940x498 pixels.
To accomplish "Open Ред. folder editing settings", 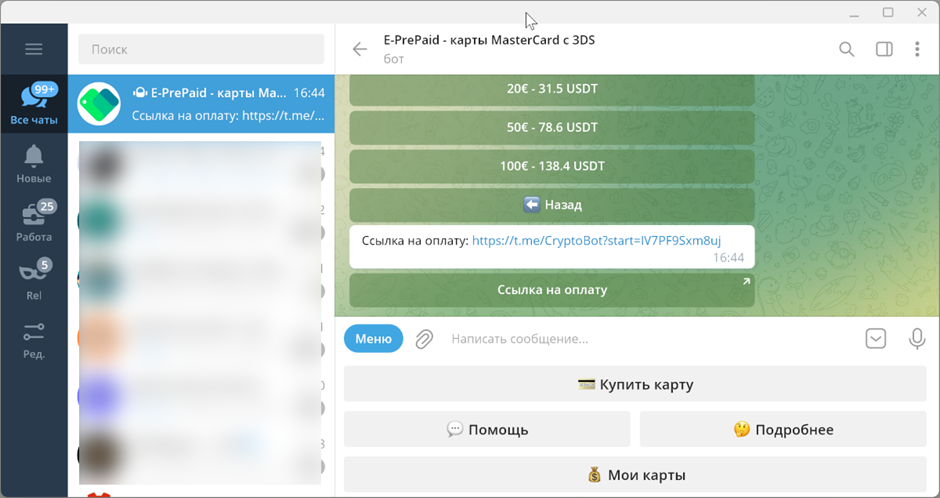I will point(34,340).
